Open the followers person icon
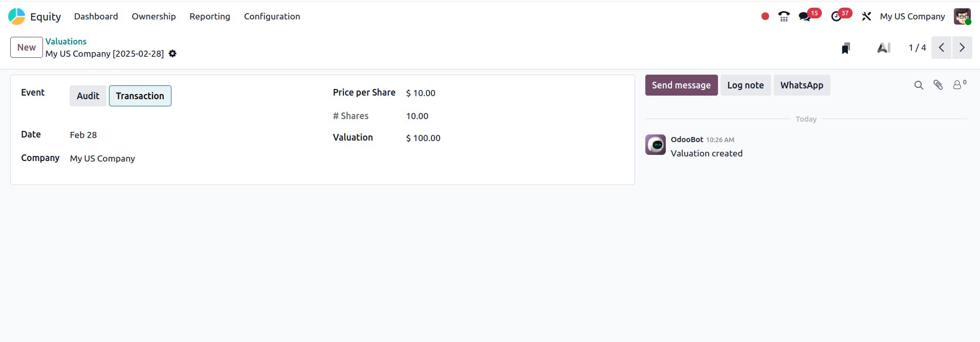This screenshot has width=980, height=342. pos(957,85)
